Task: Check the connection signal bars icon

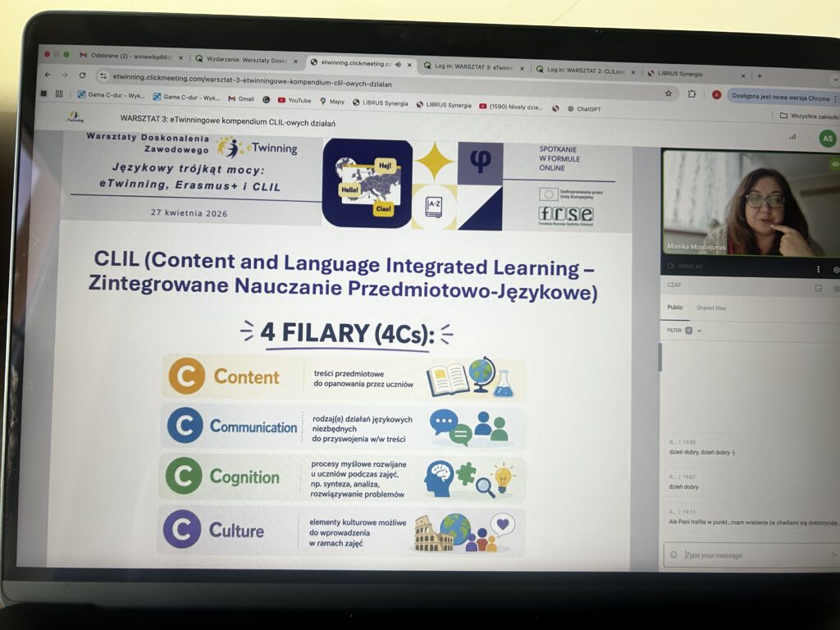Action: point(792,137)
